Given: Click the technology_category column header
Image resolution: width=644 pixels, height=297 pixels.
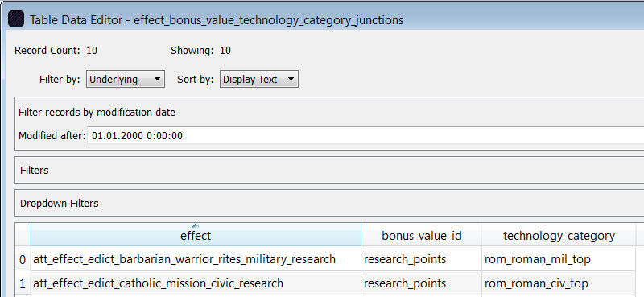Looking at the screenshot, I should (559, 235).
